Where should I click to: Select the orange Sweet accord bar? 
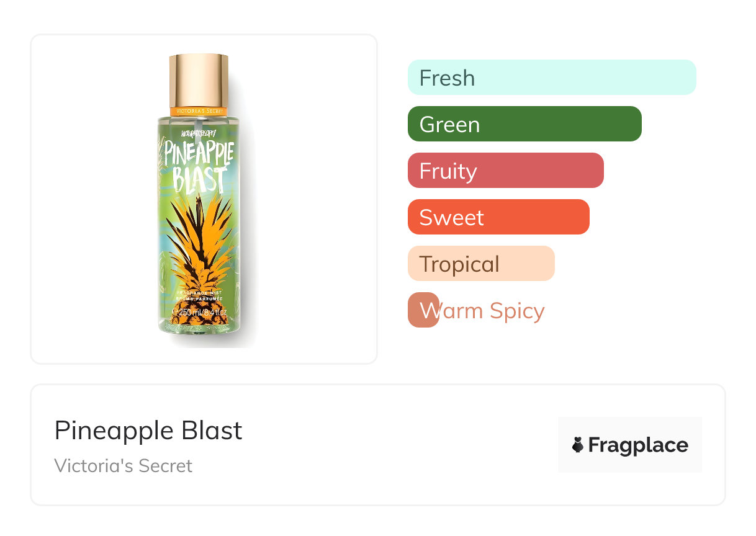498,217
